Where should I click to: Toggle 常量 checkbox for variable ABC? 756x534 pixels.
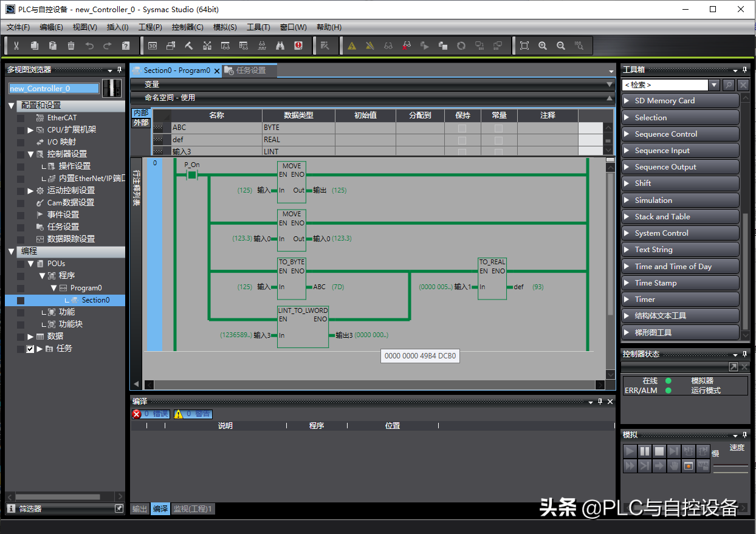[x=498, y=128]
